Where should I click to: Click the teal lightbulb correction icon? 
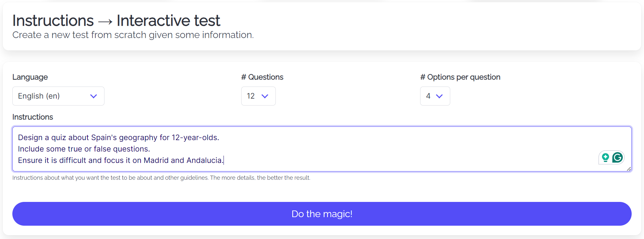pos(605,157)
